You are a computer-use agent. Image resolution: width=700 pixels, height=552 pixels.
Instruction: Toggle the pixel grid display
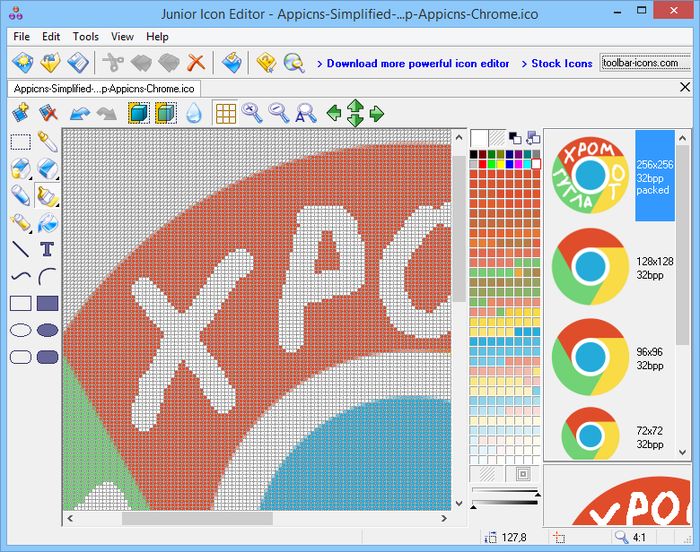pos(226,113)
